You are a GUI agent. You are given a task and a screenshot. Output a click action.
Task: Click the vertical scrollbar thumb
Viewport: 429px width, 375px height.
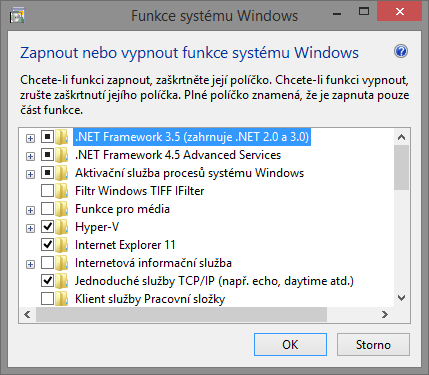pos(402,168)
